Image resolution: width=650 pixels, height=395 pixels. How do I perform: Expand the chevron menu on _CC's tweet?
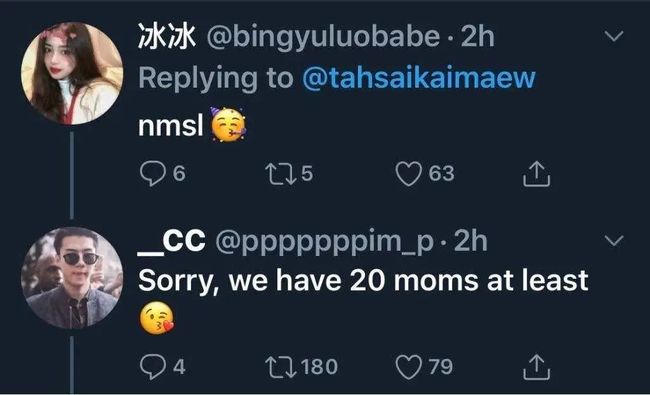click(614, 240)
